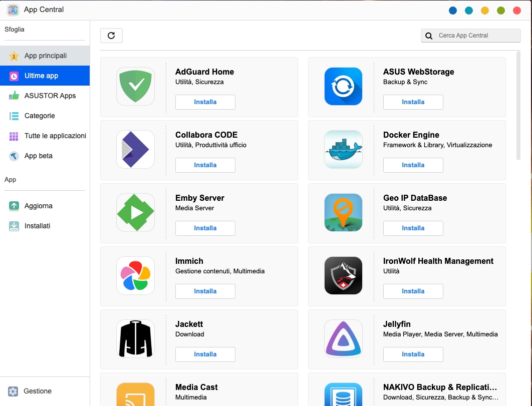Click the Cerca App Central search field
Image resolution: width=532 pixels, height=406 pixels.
[471, 36]
